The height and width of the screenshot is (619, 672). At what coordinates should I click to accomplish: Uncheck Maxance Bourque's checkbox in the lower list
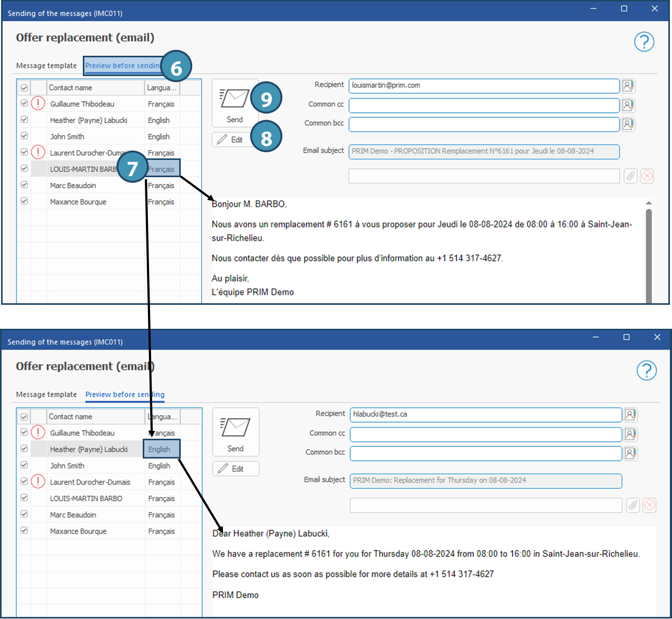(x=24, y=530)
